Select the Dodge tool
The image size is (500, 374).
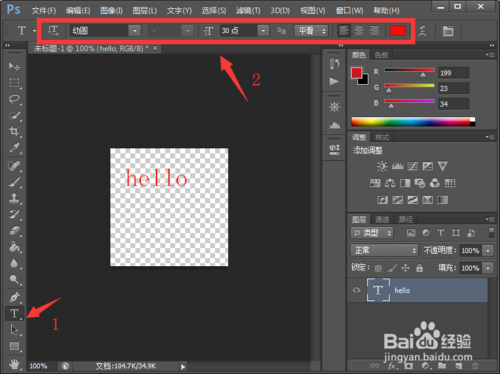pos(14,279)
